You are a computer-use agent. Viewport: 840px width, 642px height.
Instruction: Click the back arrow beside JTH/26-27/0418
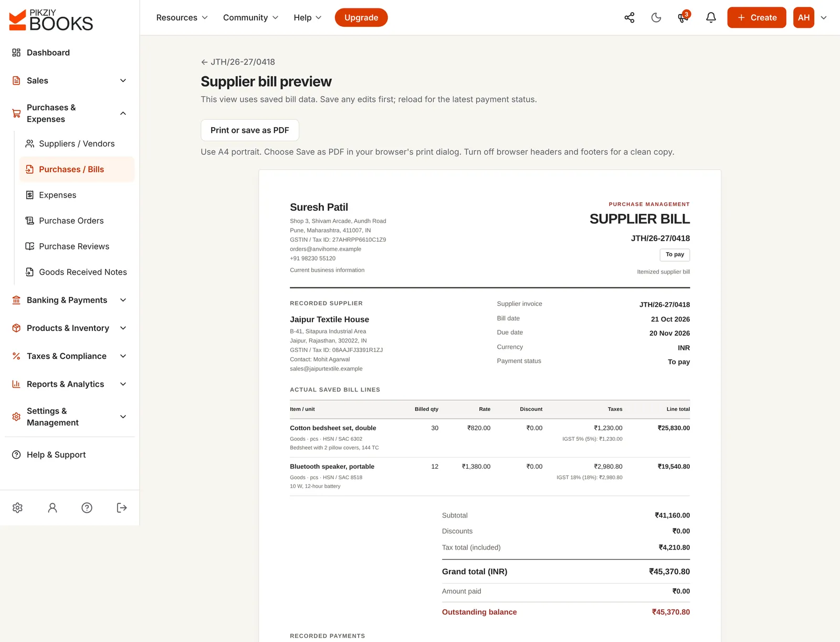204,62
